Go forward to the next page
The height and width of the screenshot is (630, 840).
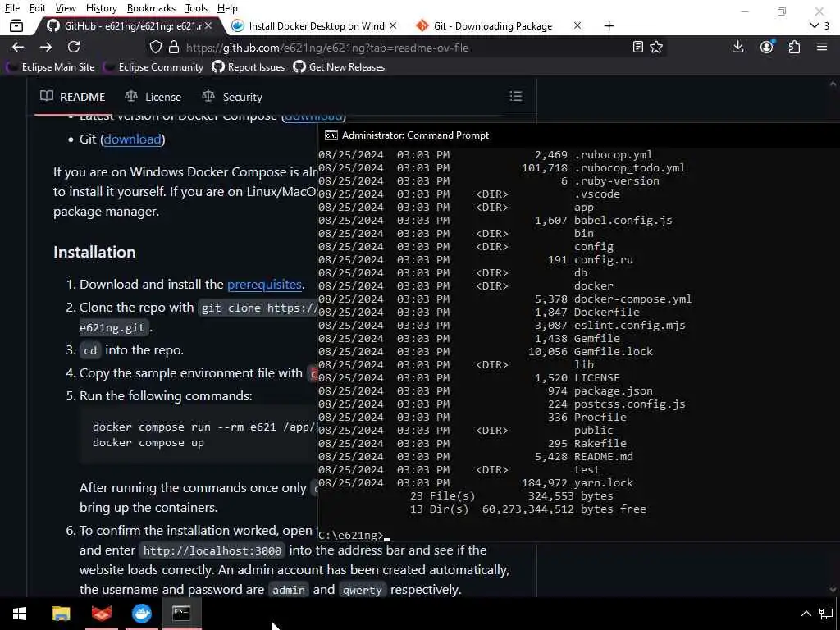coord(46,47)
